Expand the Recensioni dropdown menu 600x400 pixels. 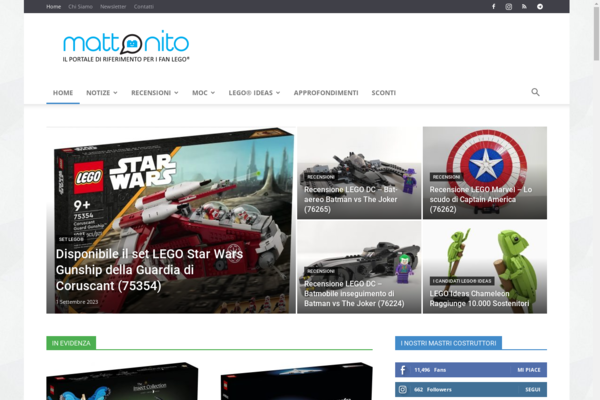pyautogui.click(x=154, y=92)
